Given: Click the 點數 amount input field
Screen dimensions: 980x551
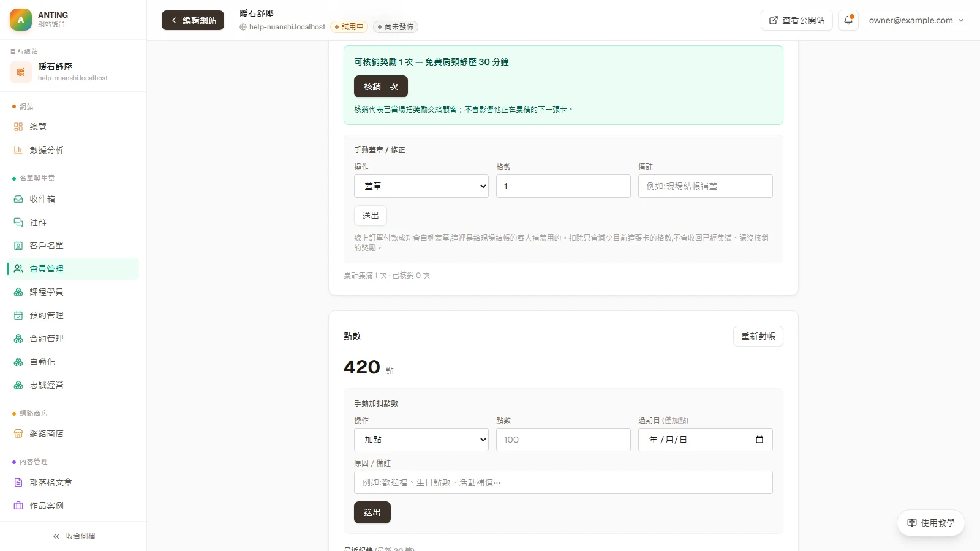Looking at the screenshot, I should [x=563, y=440].
